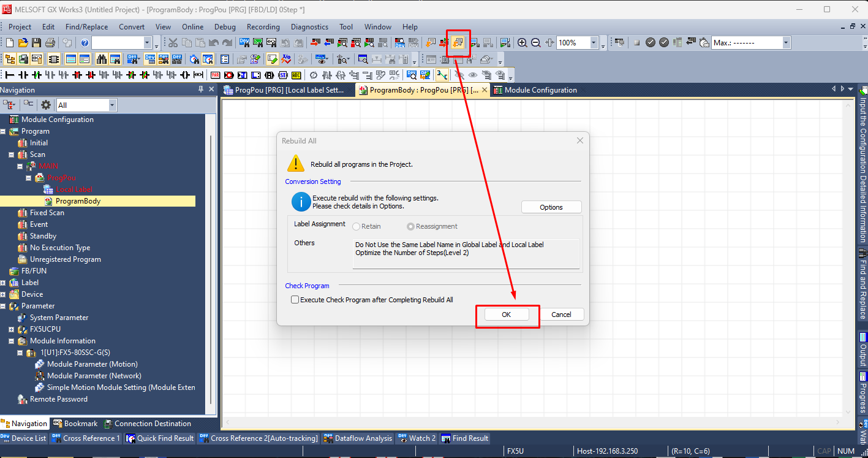868x458 pixels.
Task: Open project using the folder icon
Action: [23, 43]
